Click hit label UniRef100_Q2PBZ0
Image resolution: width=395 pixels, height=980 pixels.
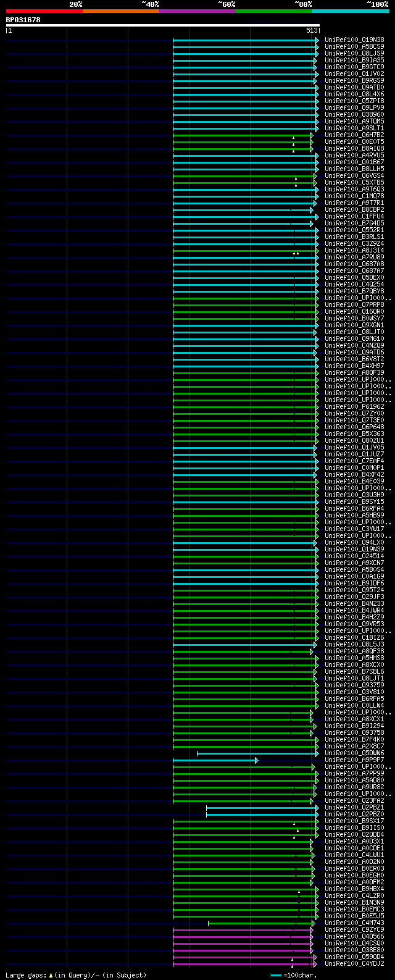pyautogui.click(x=354, y=815)
